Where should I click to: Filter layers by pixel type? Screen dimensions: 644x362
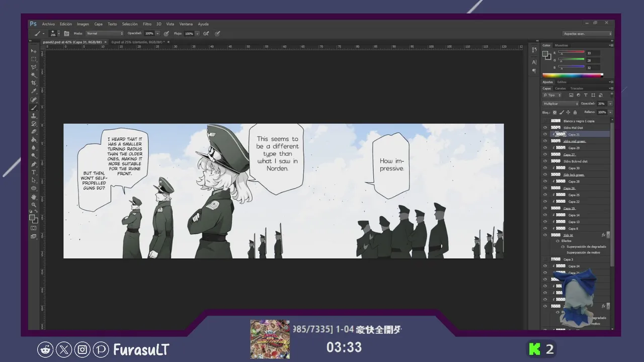571,95
